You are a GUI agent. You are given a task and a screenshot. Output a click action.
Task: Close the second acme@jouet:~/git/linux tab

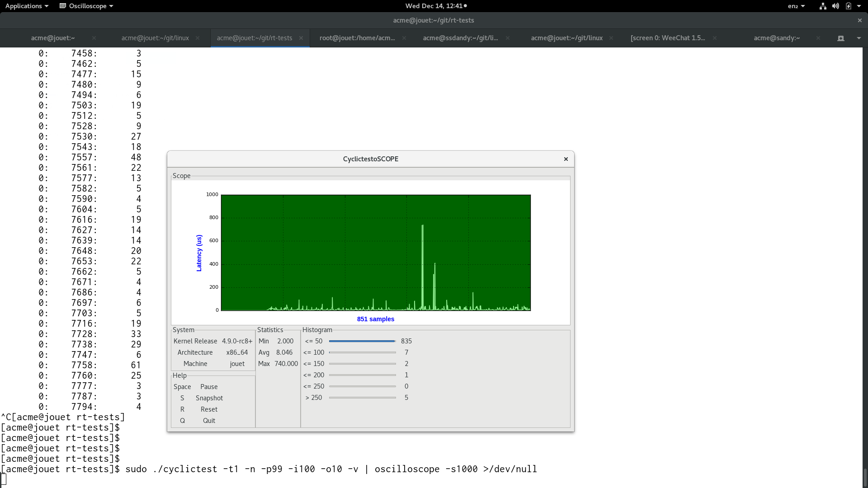point(611,38)
